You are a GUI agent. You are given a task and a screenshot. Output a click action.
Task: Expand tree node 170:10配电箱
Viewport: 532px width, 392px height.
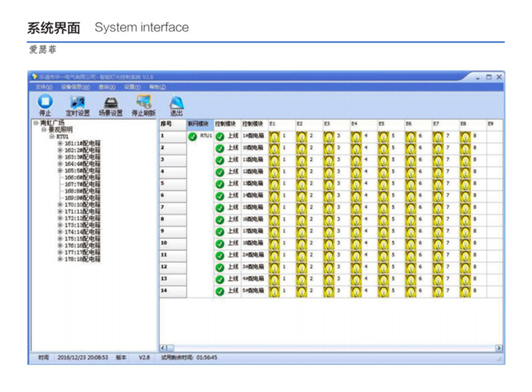pyautogui.click(x=60, y=205)
